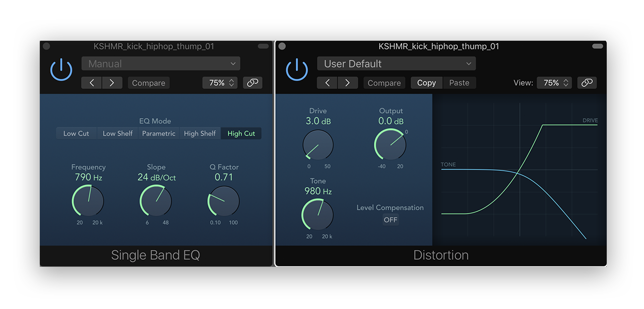Screen dimensions: 644x309
Task: Click the Paste button in Distortion
Action: tap(459, 83)
